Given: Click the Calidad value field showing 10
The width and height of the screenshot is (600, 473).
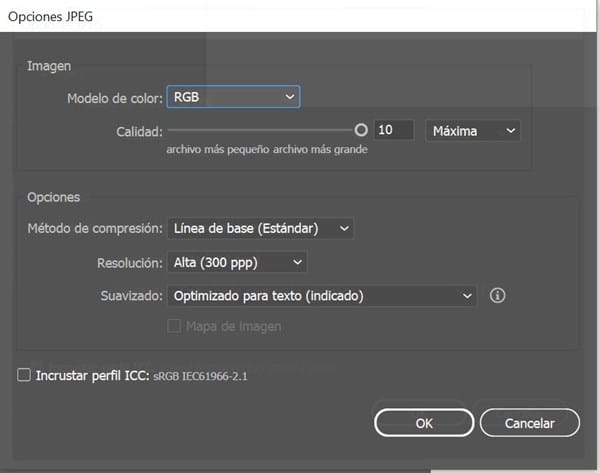Looking at the screenshot, I should tap(393, 131).
